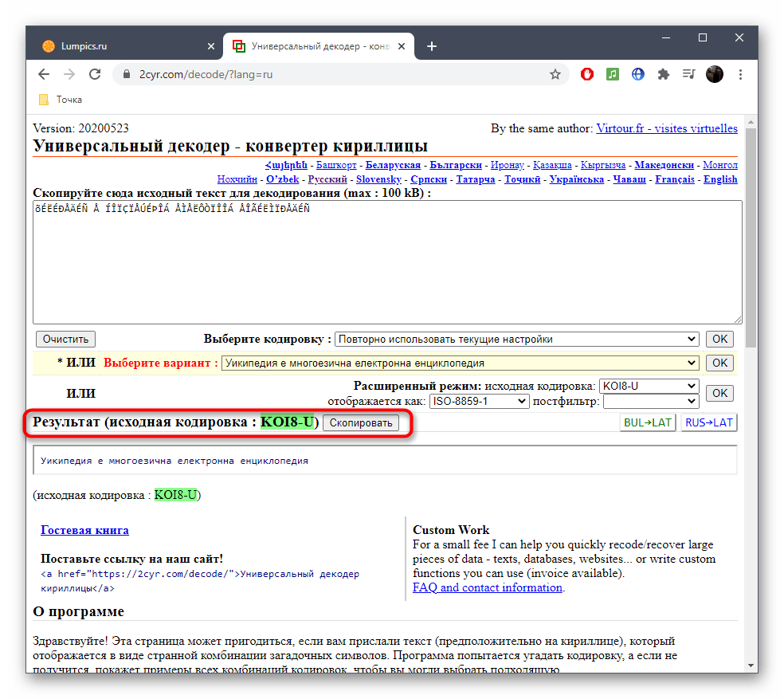Click the decoded result text Уикипедия е многоезична
The width and height of the screenshot is (784, 699).
pos(174,461)
